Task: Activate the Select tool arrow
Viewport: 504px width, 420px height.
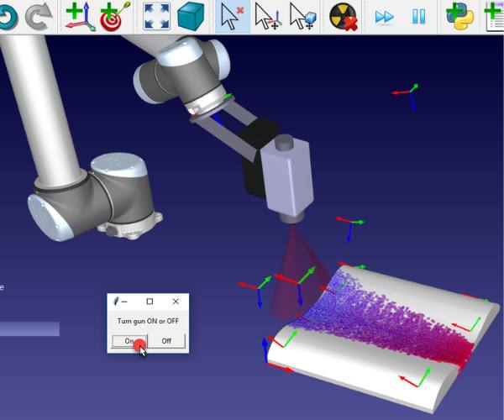Action: pyautogui.click(x=233, y=17)
